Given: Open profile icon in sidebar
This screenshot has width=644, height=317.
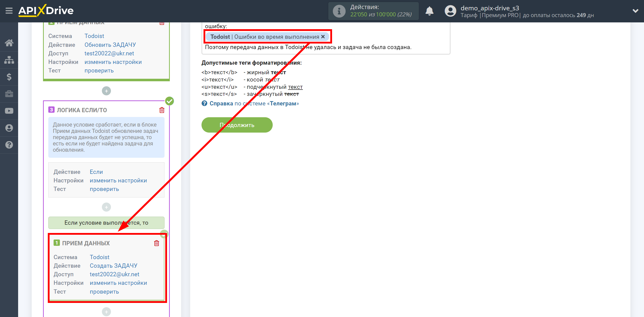Looking at the screenshot, I should pyautogui.click(x=9, y=128).
